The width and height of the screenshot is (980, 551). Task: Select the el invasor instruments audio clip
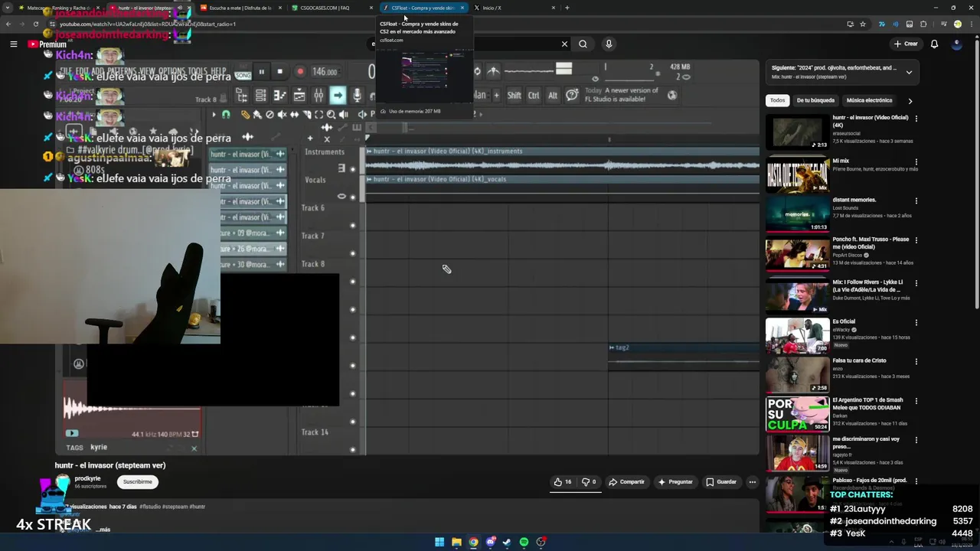(563, 160)
